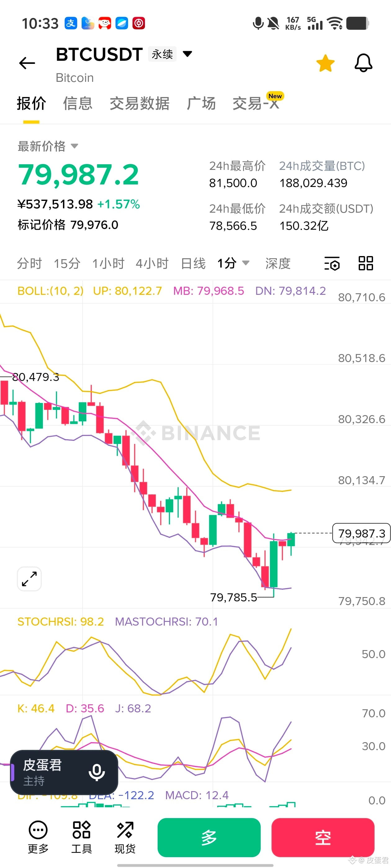The width and height of the screenshot is (391, 868).
Task: Open the 皮蛋君 live audio widget
Action: 64,772
